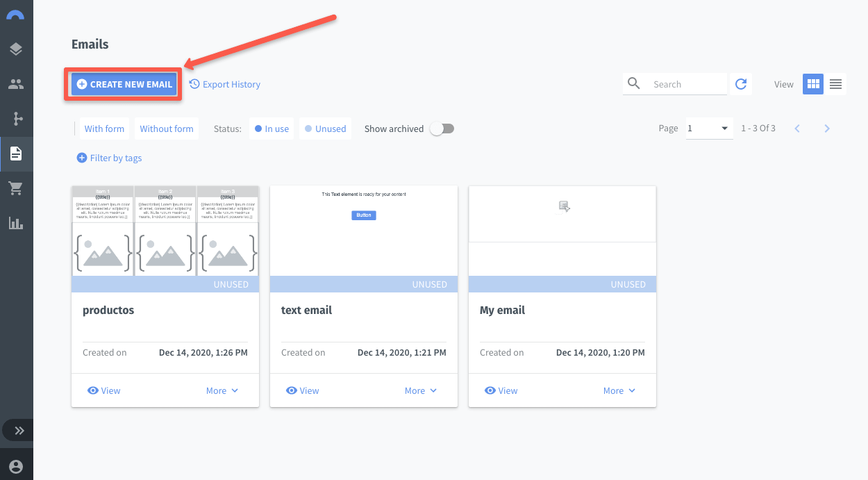Expand the More menu under productos
The width and height of the screenshot is (868, 480).
(222, 390)
